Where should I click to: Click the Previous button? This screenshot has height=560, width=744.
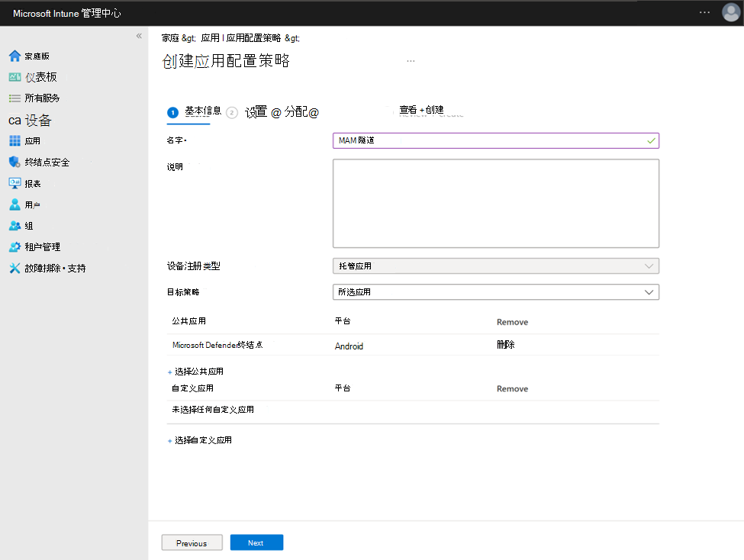click(192, 543)
